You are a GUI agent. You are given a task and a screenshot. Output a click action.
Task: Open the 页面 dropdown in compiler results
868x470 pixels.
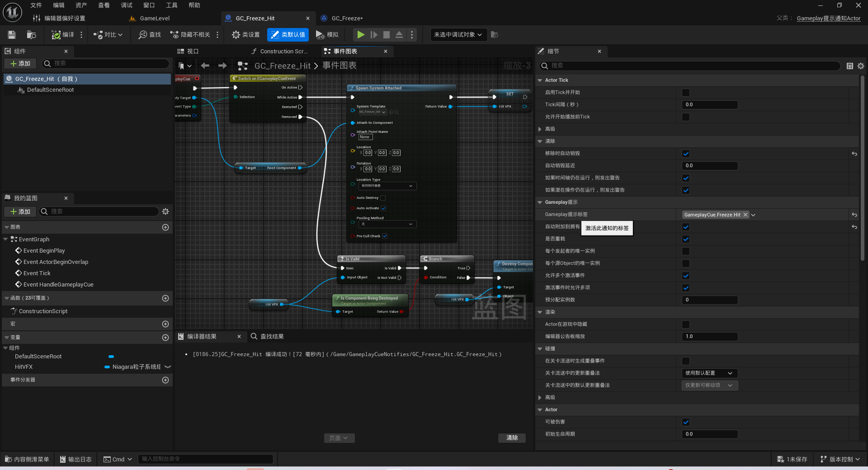coord(339,438)
